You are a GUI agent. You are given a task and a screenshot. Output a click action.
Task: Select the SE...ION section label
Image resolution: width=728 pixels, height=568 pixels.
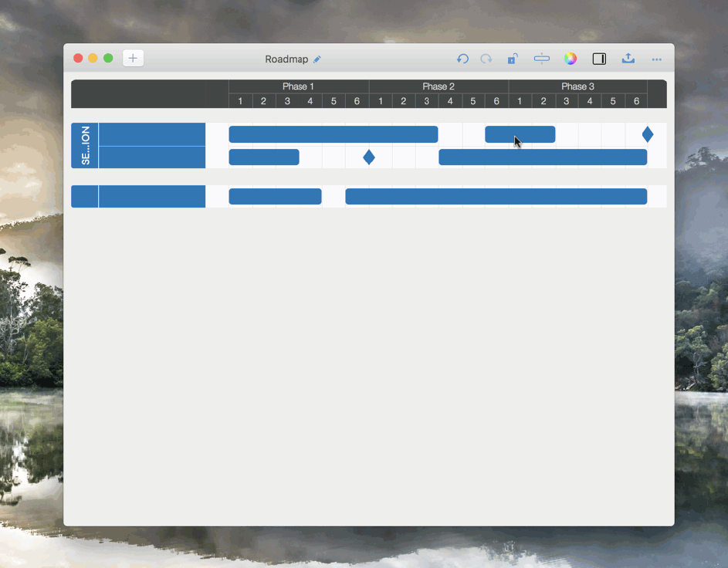point(85,146)
